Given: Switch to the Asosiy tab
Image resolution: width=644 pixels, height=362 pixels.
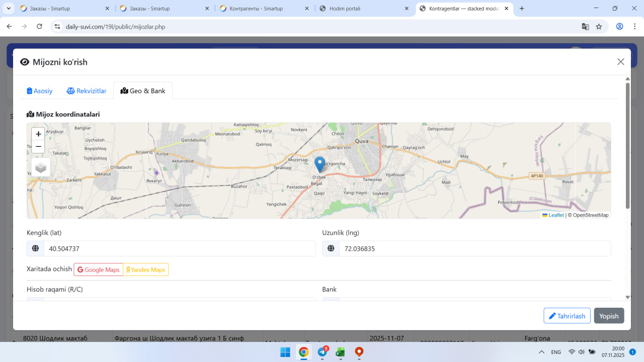Looking at the screenshot, I should (x=40, y=91).
